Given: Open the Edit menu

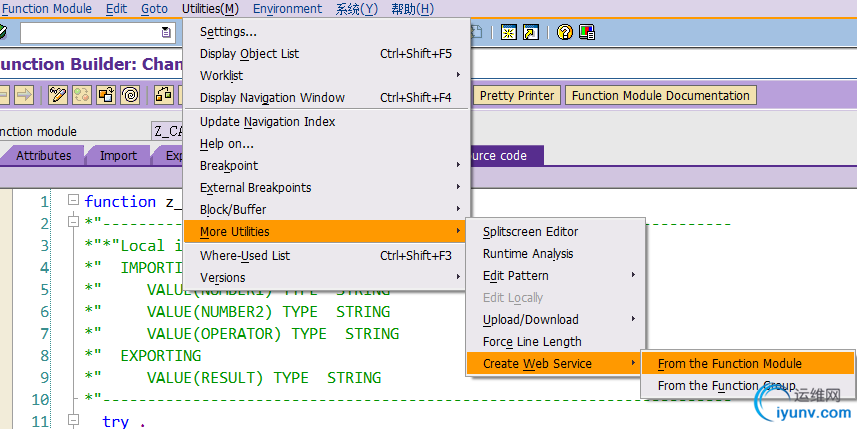Looking at the screenshot, I should click(116, 9).
